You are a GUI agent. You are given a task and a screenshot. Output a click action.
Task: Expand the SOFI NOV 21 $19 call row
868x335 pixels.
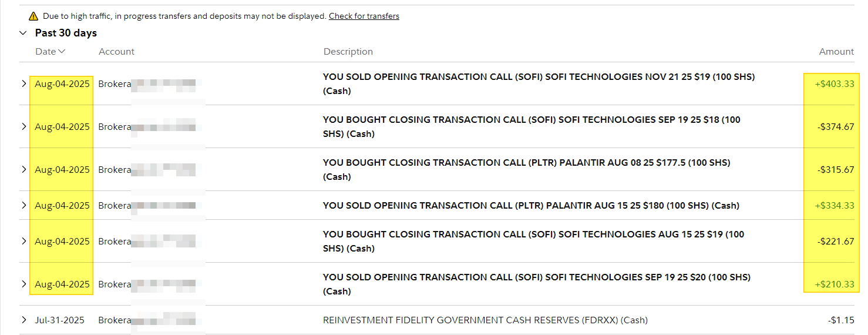tap(24, 83)
